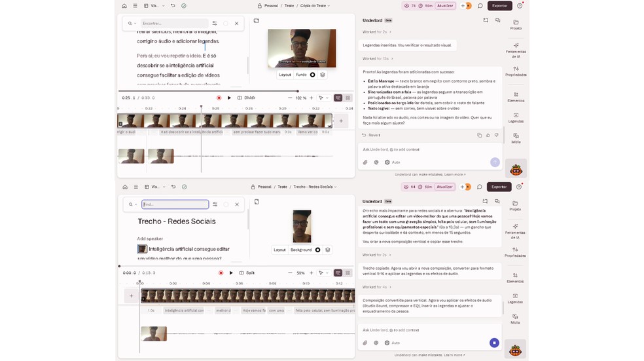Image resolution: width=644 pixels, height=361 pixels.
Task: Expand the Worked for 13s details
Action: 378,59
